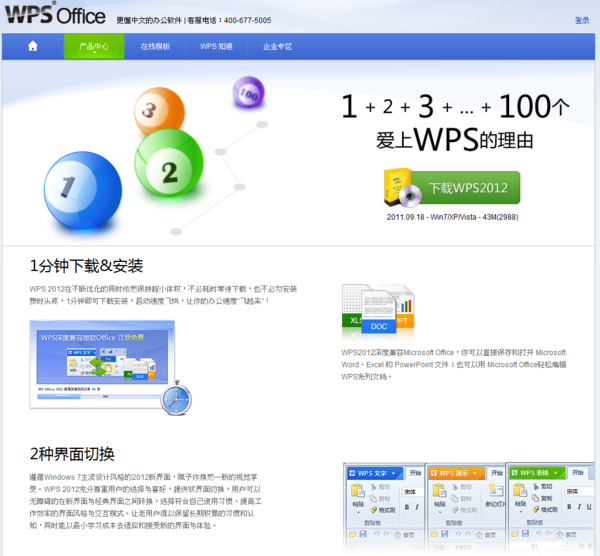
Task: Click 剪切 cut in WPS 表格 ribbon
Action: click(x=543, y=486)
